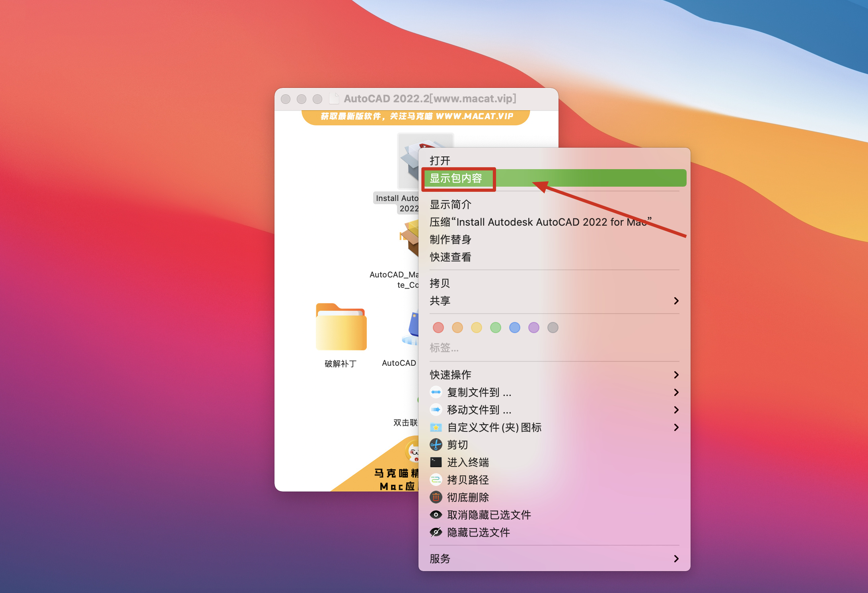Choose 显示简介 from context menu

[x=450, y=205]
